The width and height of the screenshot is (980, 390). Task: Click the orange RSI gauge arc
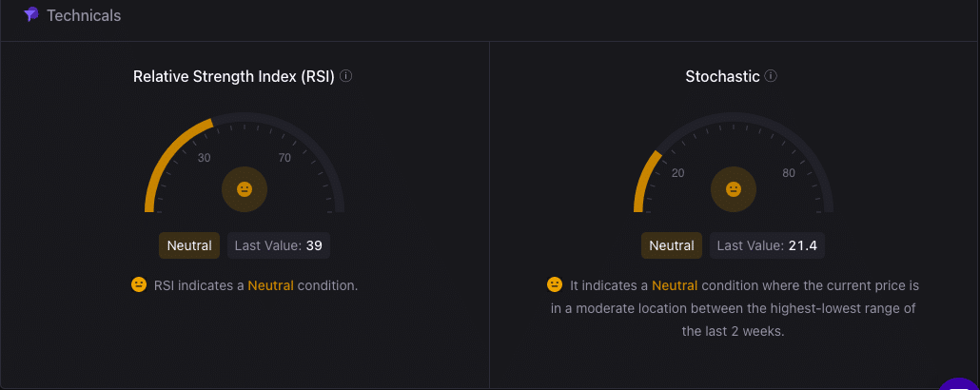tap(165, 157)
